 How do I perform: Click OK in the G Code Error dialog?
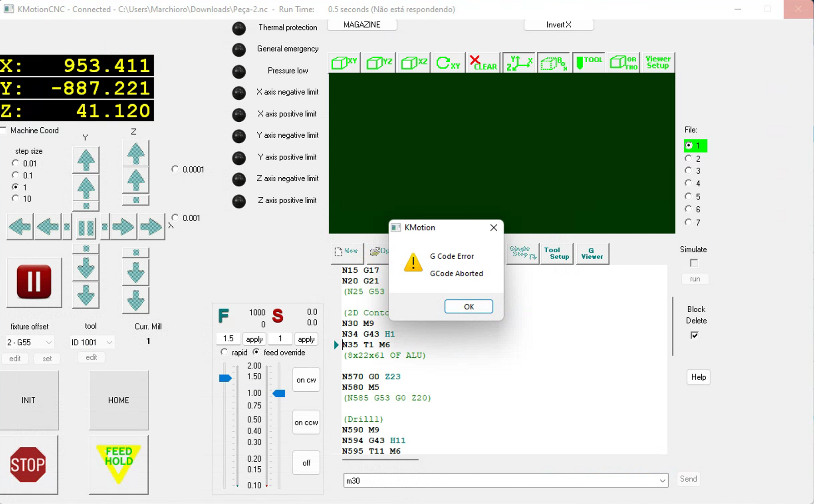[x=469, y=307]
